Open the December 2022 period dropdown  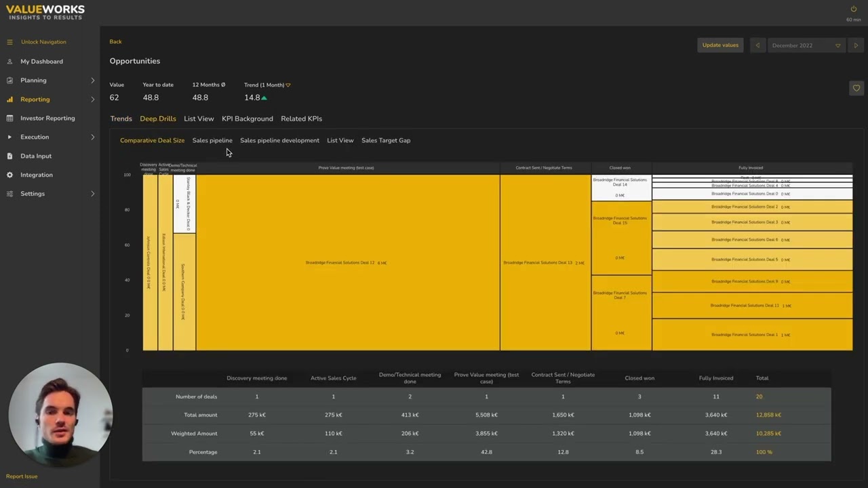[806, 45]
